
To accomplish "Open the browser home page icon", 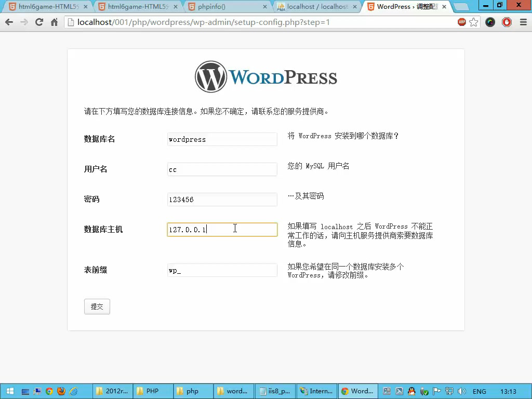I will (54, 22).
